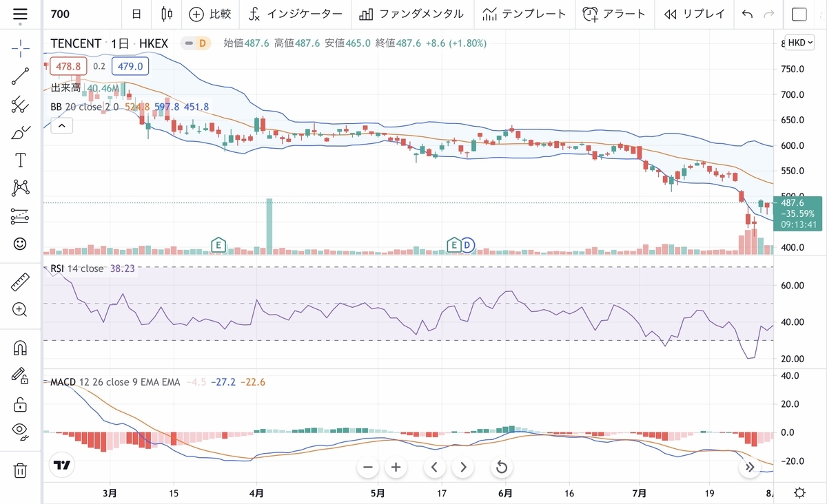Select the brush drawing tool
This screenshot has height=504, width=827.
coord(21,133)
